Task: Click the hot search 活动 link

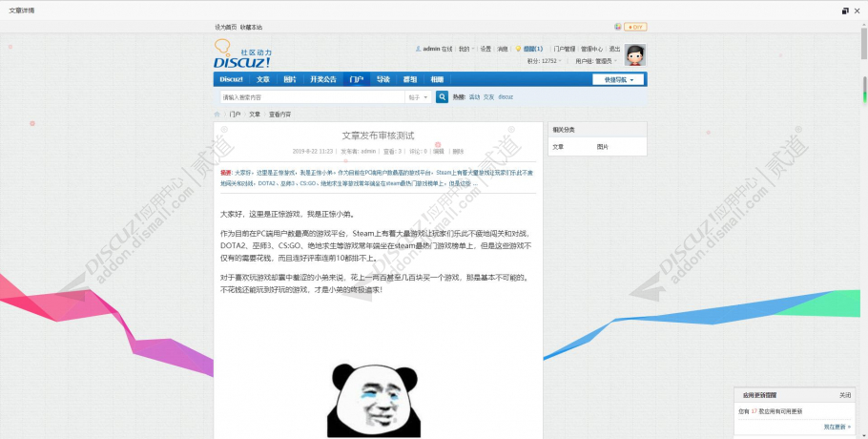Action: [x=474, y=97]
